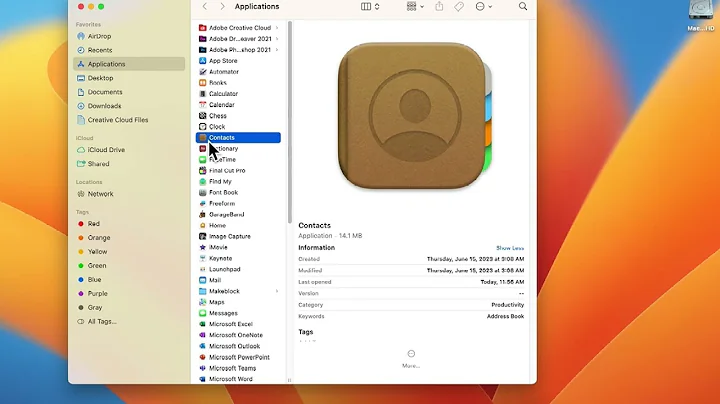
Task: Go forward with the right chevron button
Action: coord(222,6)
